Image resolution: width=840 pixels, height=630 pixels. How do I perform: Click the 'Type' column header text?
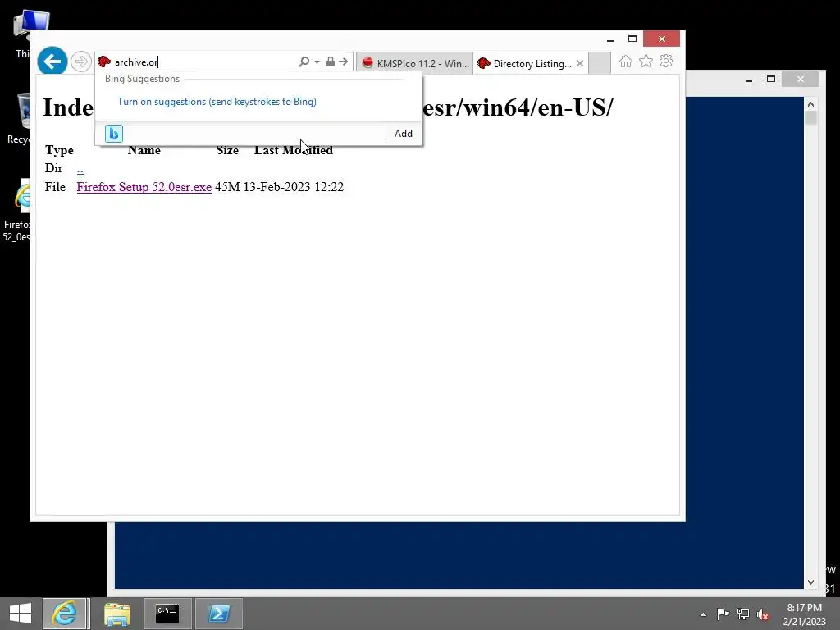tap(59, 150)
